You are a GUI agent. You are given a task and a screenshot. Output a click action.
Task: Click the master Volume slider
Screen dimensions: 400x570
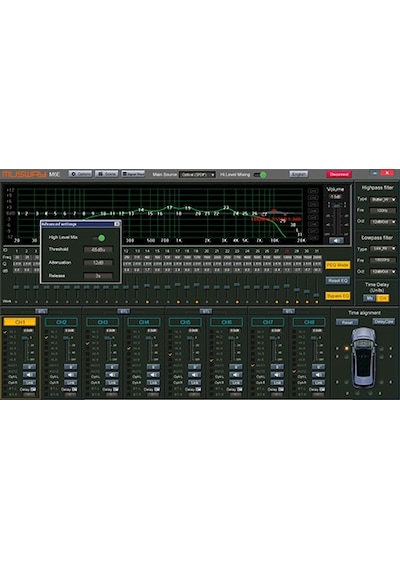coord(336,219)
